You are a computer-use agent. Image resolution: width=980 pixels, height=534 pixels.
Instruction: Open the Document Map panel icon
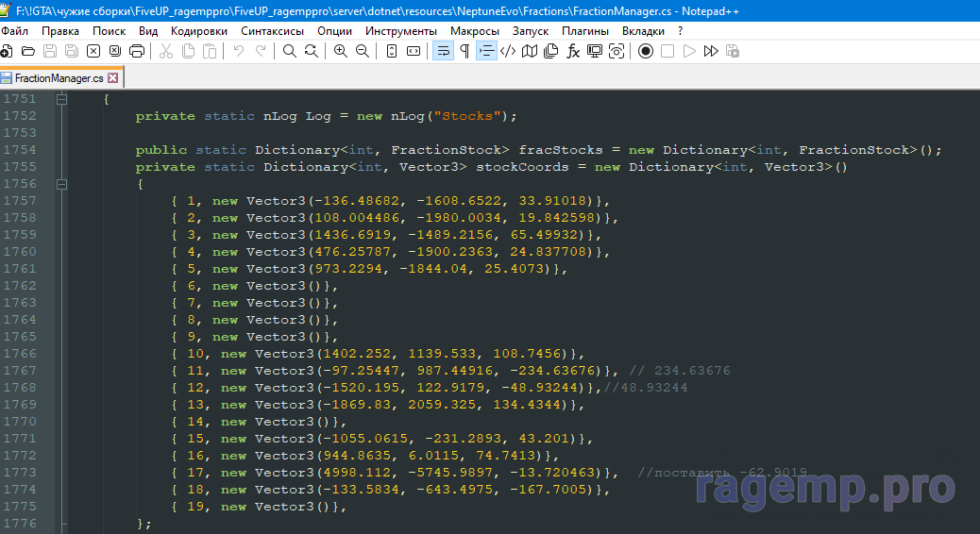click(530, 51)
